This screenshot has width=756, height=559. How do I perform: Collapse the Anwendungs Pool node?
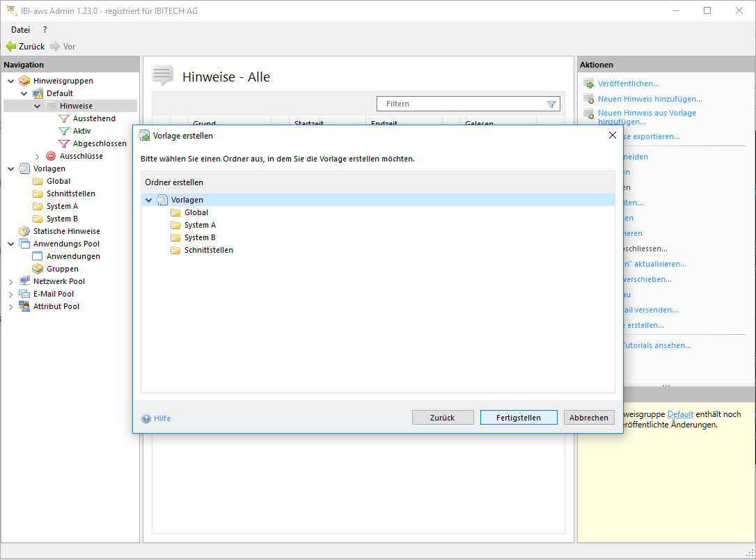coord(11,244)
